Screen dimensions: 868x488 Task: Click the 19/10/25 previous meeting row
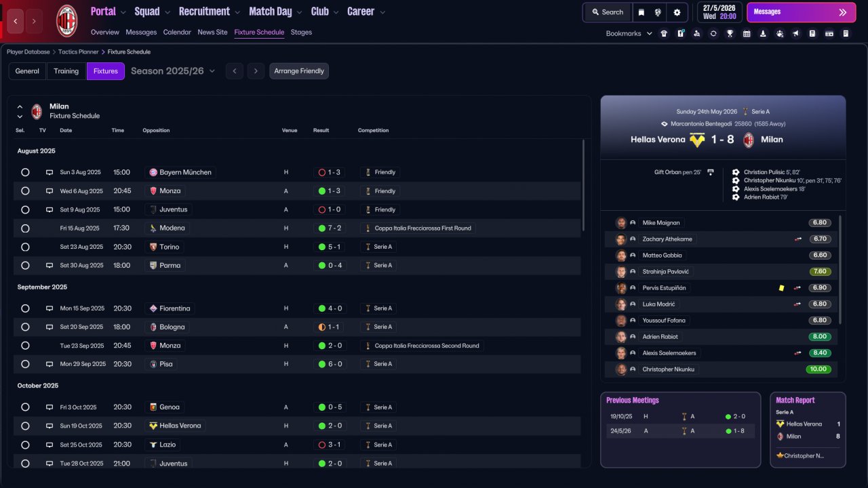(680, 416)
